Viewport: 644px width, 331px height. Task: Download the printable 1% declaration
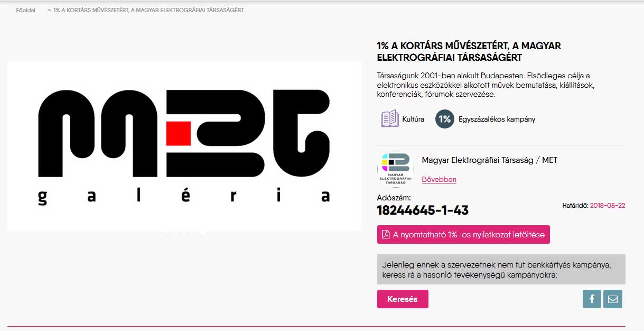[x=463, y=234]
